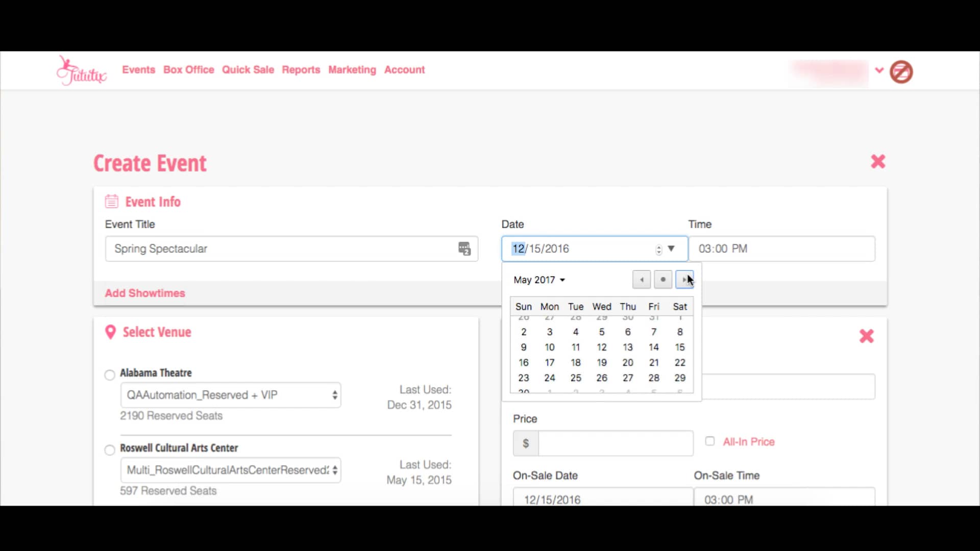Click the today circle button in calendar header

click(x=663, y=280)
